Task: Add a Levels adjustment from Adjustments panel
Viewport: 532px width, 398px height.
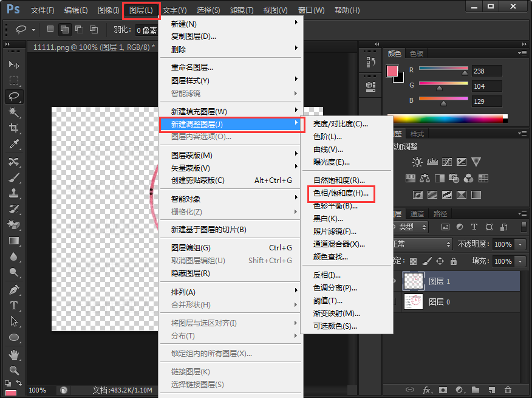Action: [x=432, y=162]
